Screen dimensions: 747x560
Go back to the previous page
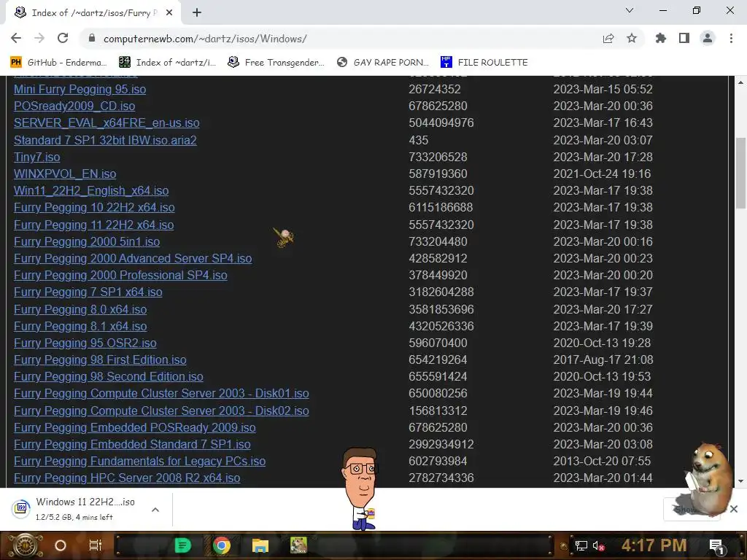click(x=16, y=38)
